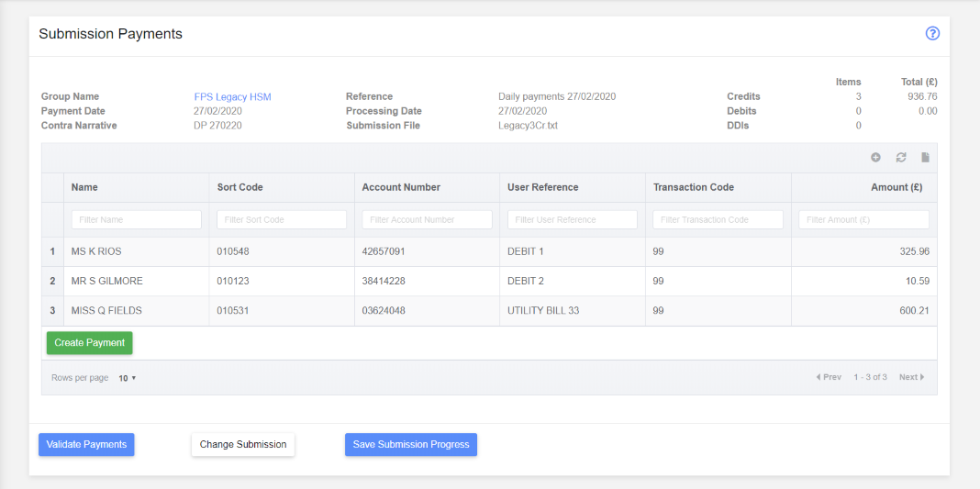Viewport: 980px width, 489px height.
Task: Focus the Filter Transaction Code input
Action: (718, 220)
